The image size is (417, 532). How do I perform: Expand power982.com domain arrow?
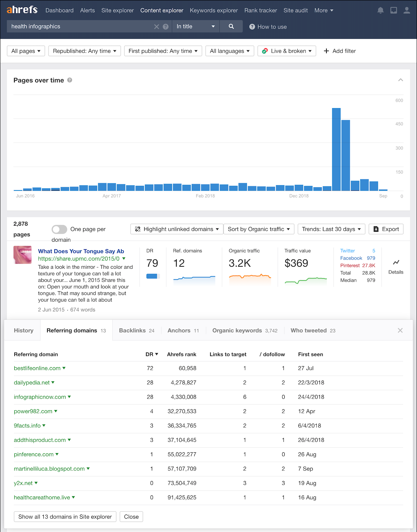(x=56, y=411)
